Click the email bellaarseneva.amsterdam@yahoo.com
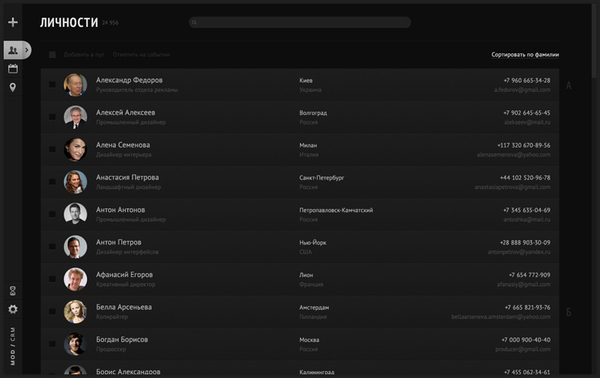Screen dimensions: 600x378 (x=501, y=317)
